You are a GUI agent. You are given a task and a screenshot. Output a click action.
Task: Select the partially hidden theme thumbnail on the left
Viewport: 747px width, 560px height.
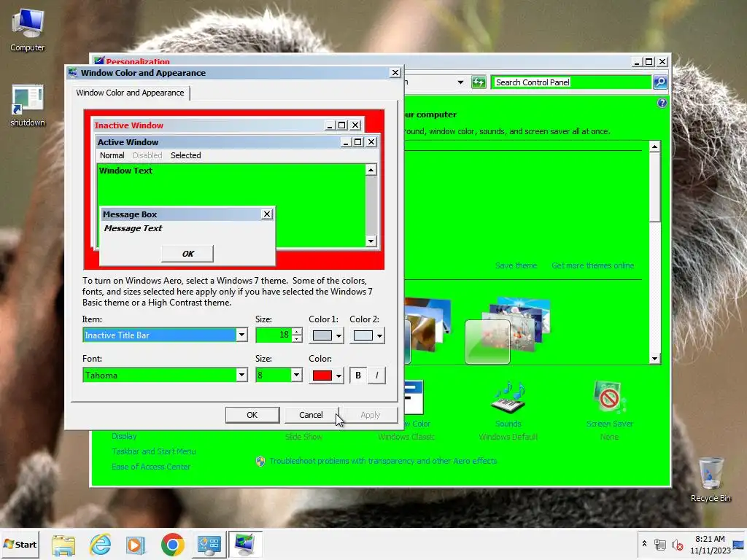click(x=427, y=330)
